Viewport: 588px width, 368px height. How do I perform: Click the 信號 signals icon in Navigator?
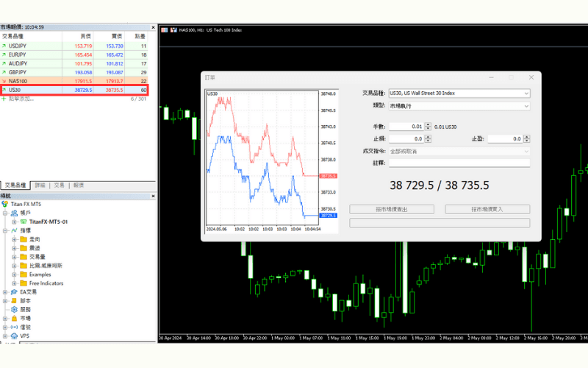[15, 327]
